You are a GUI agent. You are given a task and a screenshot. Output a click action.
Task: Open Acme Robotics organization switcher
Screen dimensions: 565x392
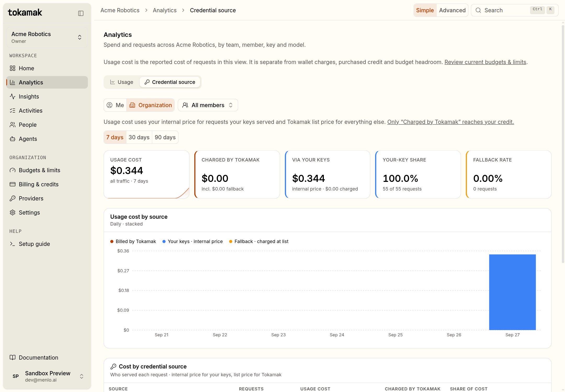point(47,37)
